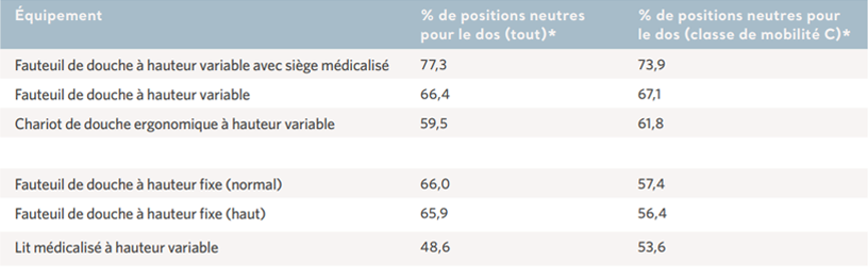Viewport: 868px width, 269px height.
Task: Select "Fauteuil de douche à hauteur fixe (haut)"
Action: pos(140,213)
